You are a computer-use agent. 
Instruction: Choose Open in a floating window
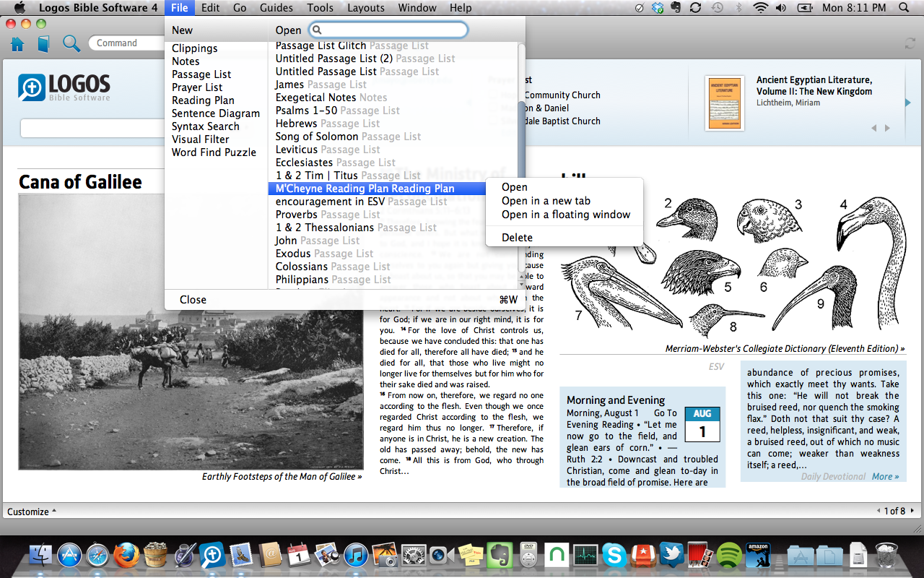point(566,215)
